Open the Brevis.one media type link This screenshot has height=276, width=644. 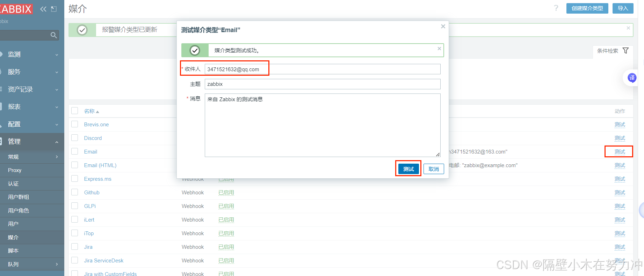(x=96, y=125)
